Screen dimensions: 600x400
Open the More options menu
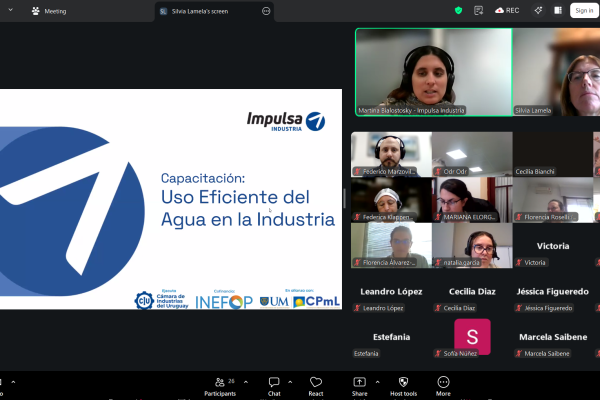click(443, 387)
